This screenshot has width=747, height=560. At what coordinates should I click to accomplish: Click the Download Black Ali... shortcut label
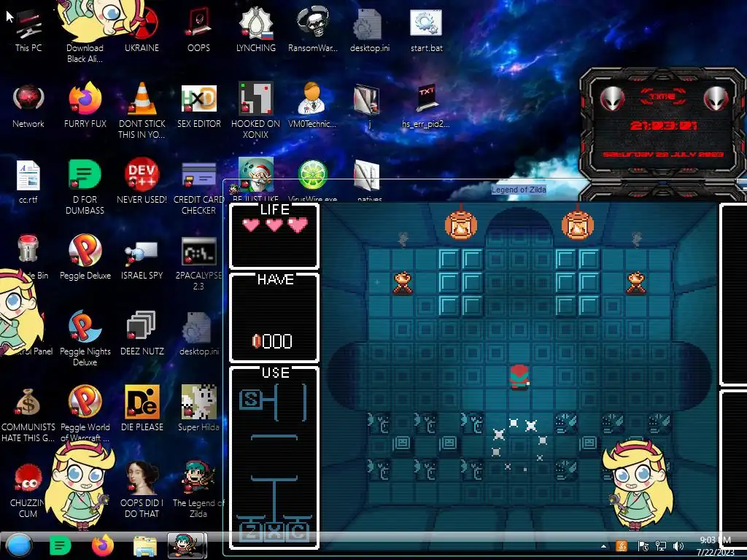(x=85, y=53)
